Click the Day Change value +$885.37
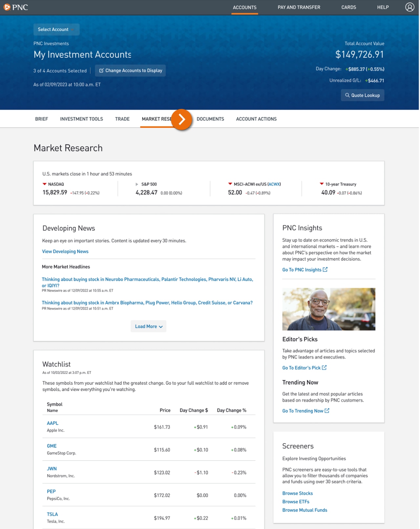420x529 pixels. (x=355, y=69)
